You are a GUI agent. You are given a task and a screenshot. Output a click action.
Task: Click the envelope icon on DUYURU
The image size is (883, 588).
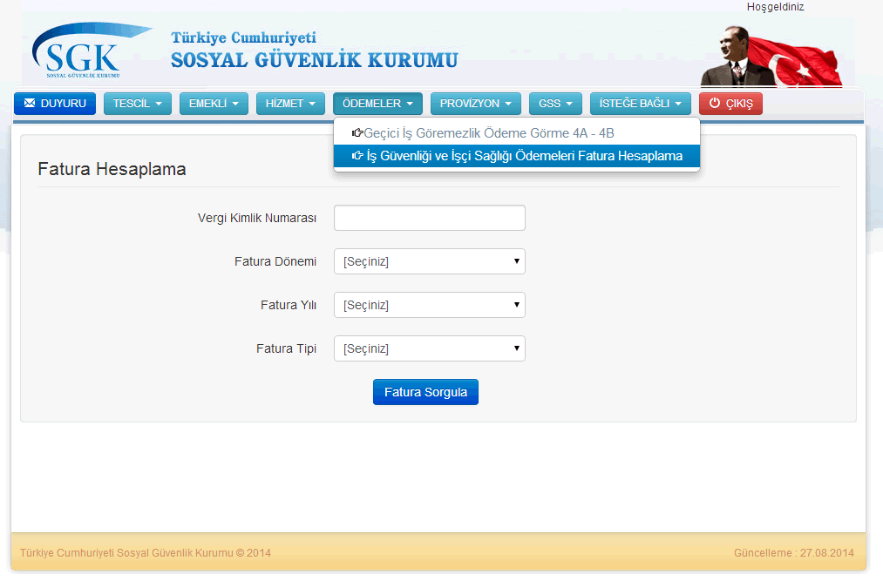click(x=30, y=104)
